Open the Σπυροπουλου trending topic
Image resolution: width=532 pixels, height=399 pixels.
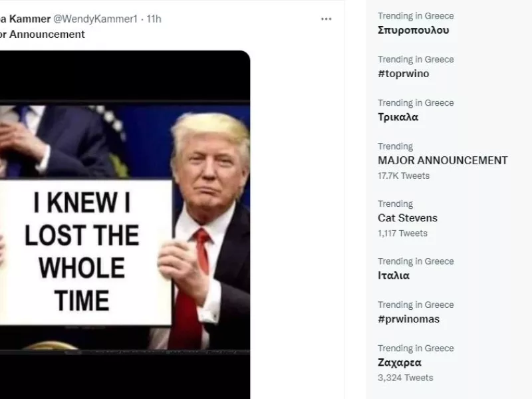[414, 30]
